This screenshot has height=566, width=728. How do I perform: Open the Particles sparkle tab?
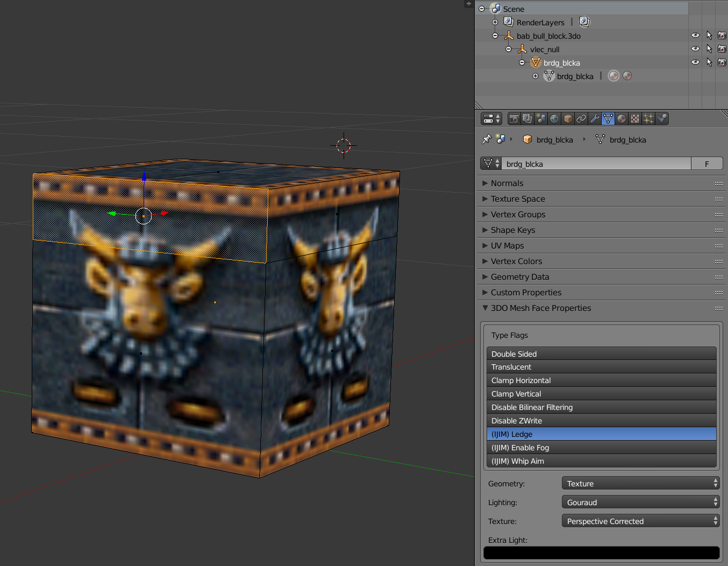pyautogui.click(x=648, y=118)
